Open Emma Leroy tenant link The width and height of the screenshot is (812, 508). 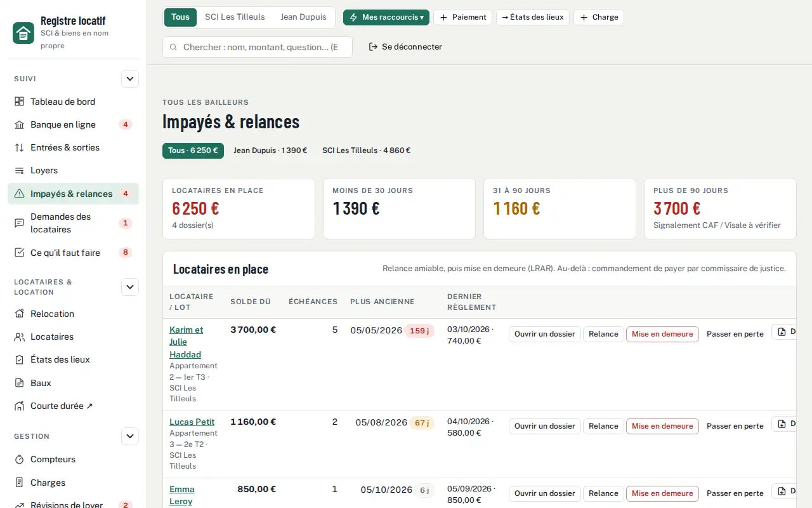182,495
